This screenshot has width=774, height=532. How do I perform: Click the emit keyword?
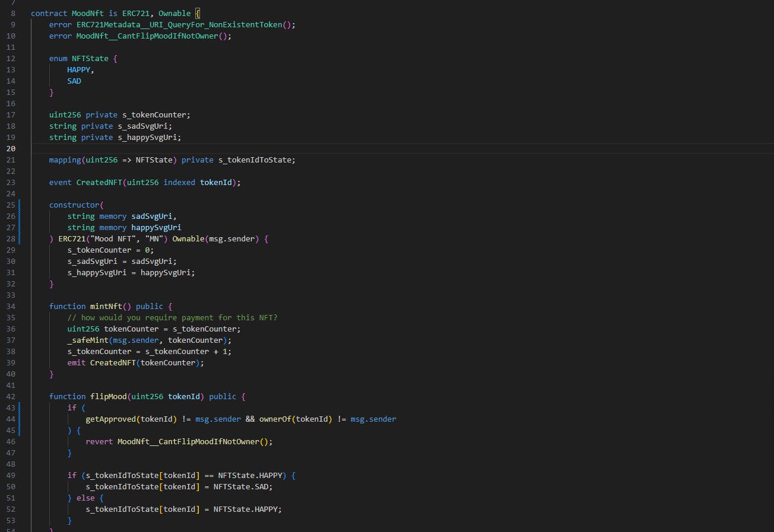pyautogui.click(x=77, y=362)
